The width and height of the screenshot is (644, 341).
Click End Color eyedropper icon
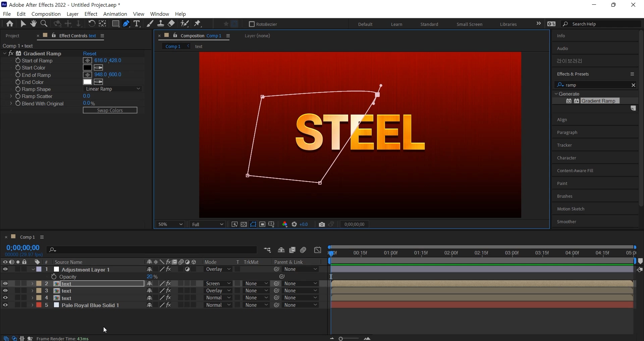[99, 82]
